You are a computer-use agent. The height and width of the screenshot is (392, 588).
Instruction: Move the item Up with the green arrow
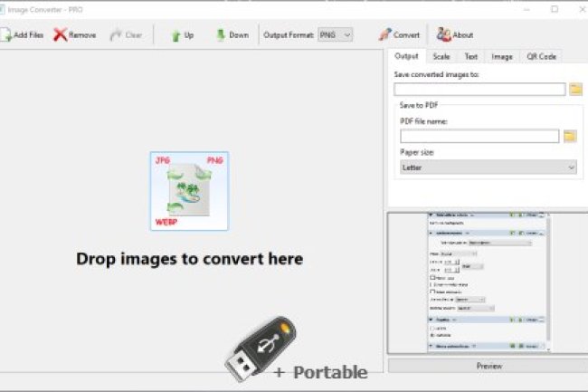(175, 35)
